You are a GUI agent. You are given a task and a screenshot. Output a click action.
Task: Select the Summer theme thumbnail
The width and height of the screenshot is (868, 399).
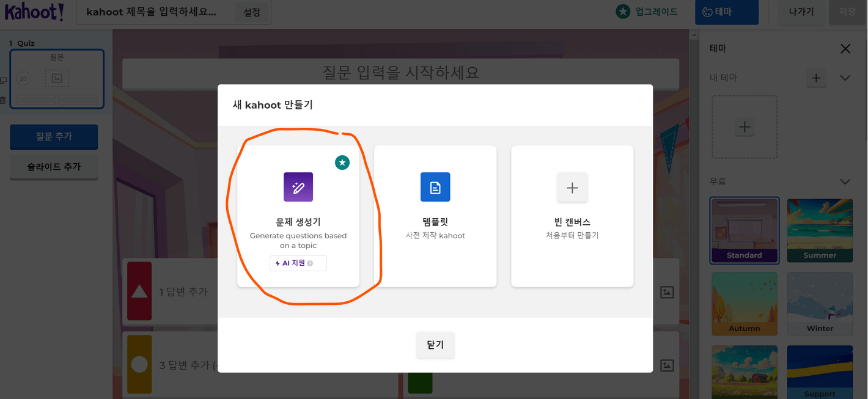(x=820, y=230)
